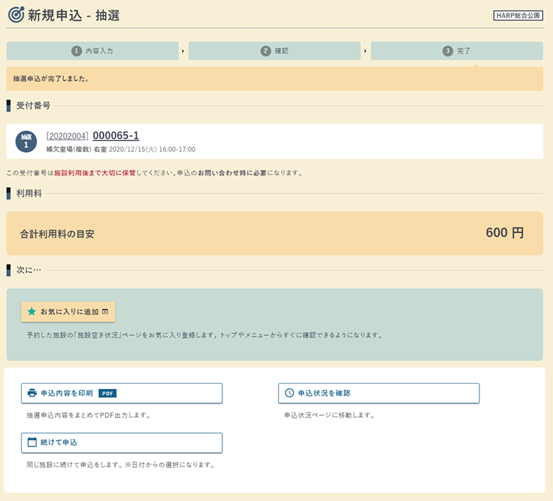The width and height of the screenshot is (553, 501).
Task: Select step 1 内容入力 tab
Action: pyautogui.click(x=92, y=51)
